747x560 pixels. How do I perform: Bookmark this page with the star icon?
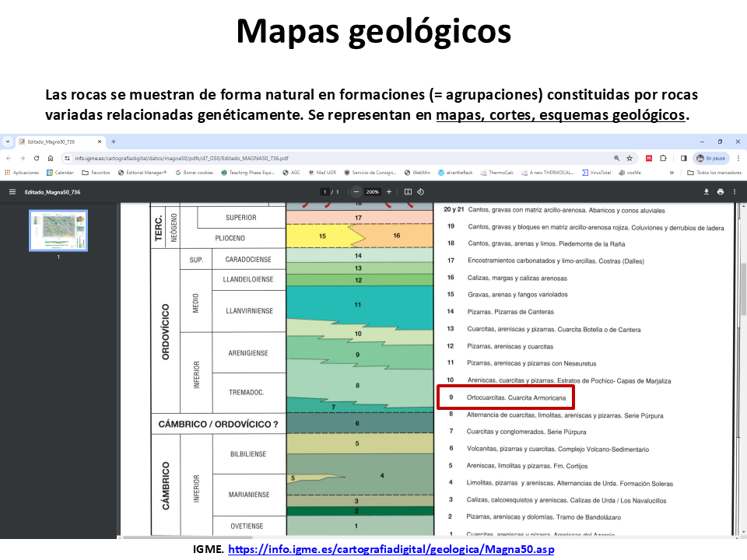point(629,158)
